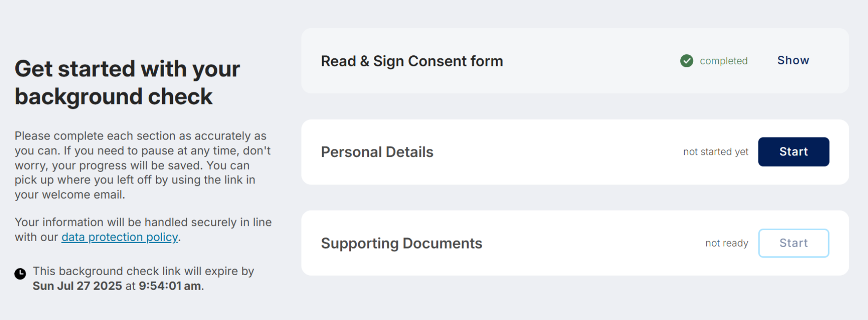This screenshot has height=320, width=868.
Task: Click the expiry date "Sun Jul 27 2025"
Action: point(77,286)
